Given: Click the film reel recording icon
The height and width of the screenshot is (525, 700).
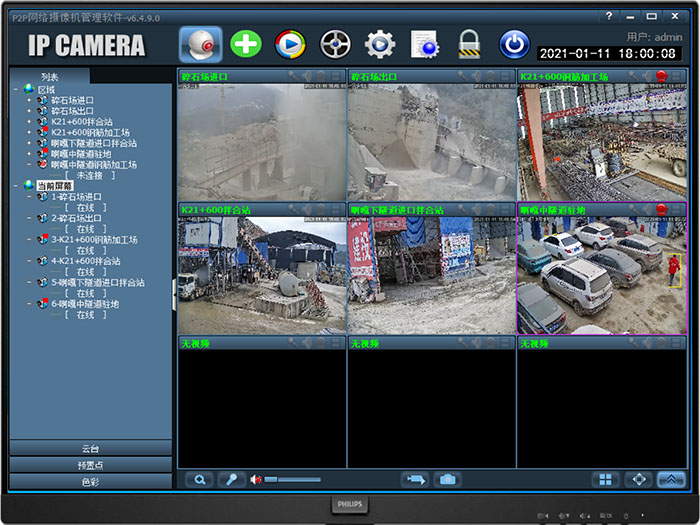Looking at the screenshot, I should coord(335,44).
